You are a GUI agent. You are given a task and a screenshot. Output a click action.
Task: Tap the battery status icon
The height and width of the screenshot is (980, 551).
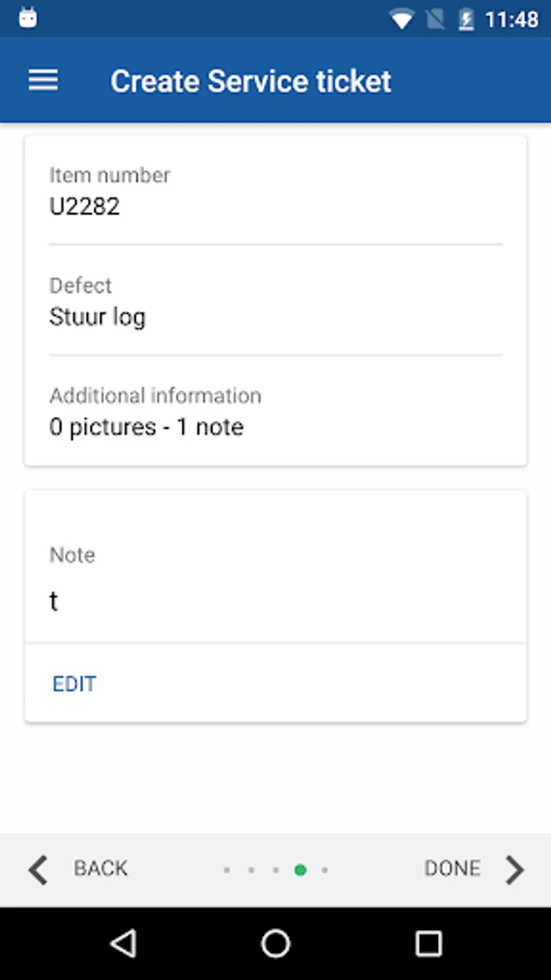click(x=466, y=20)
